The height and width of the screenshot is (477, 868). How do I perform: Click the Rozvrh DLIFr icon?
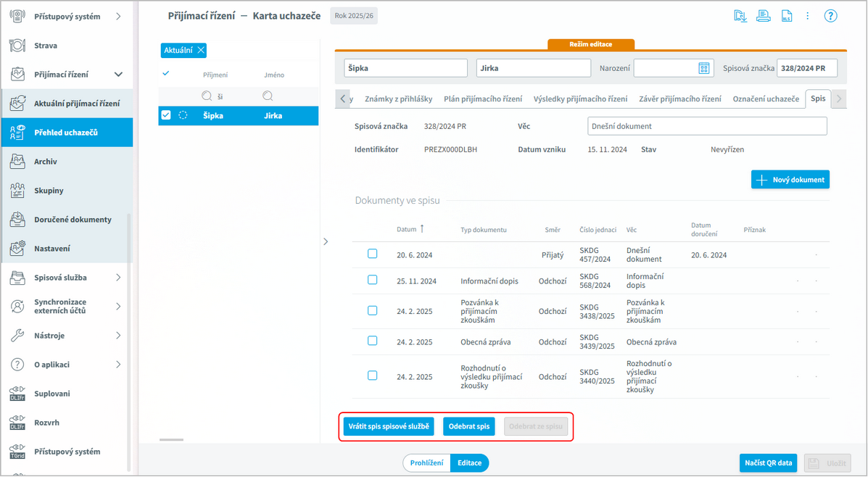tap(17, 422)
